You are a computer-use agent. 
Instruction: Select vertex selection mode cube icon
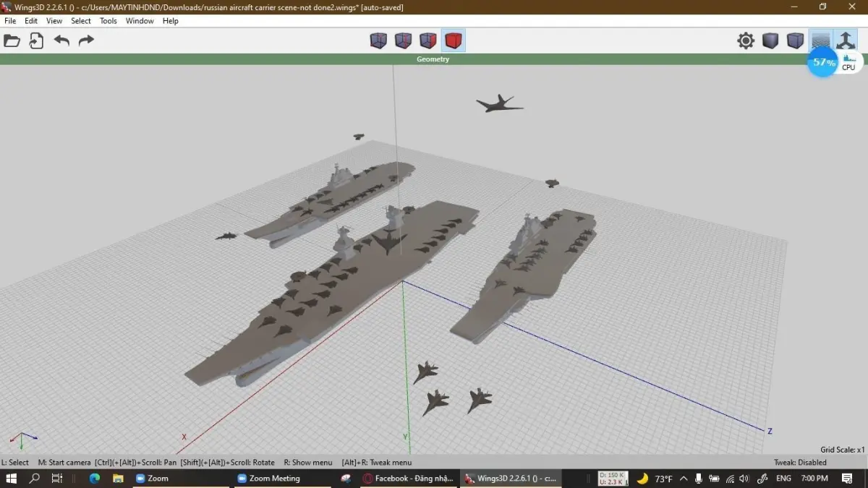378,40
